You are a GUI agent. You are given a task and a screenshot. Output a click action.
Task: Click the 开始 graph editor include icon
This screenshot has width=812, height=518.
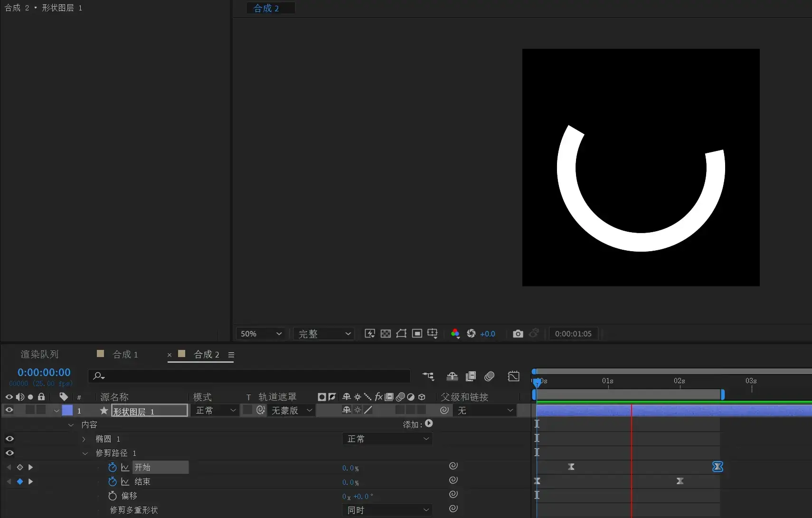125,468
